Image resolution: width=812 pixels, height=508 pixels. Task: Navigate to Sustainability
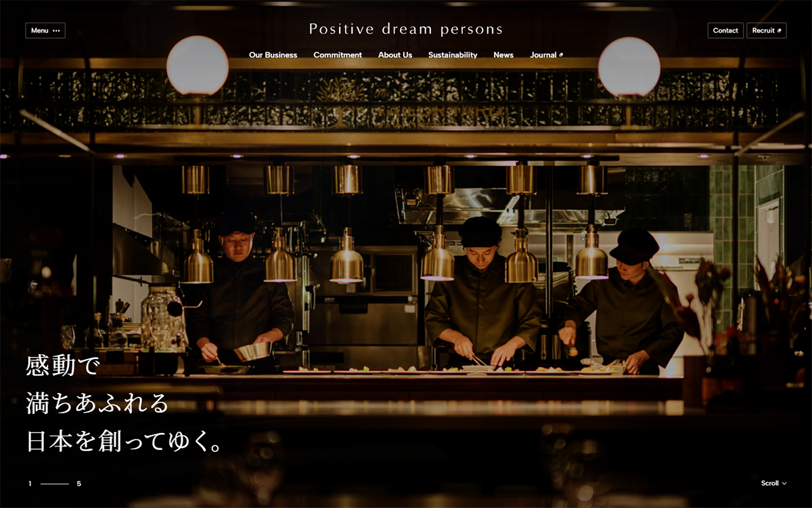click(453, 55)
